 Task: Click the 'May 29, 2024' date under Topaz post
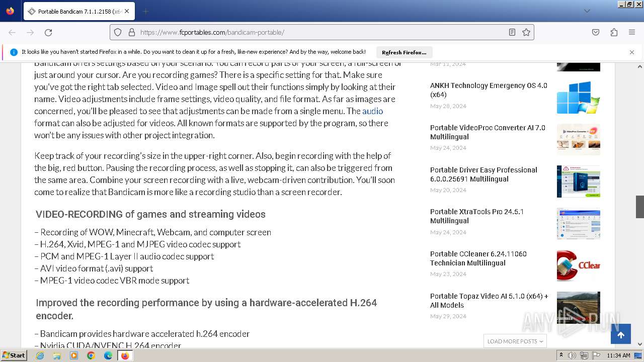448,316
